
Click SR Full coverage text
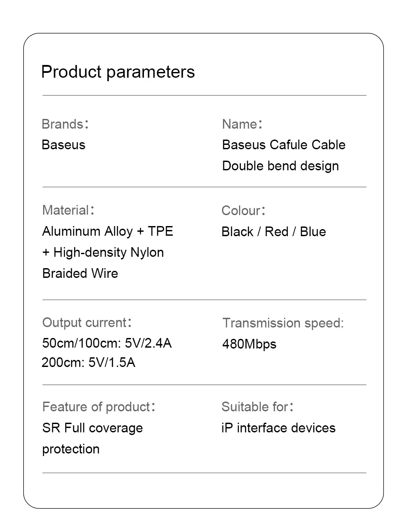93,428
